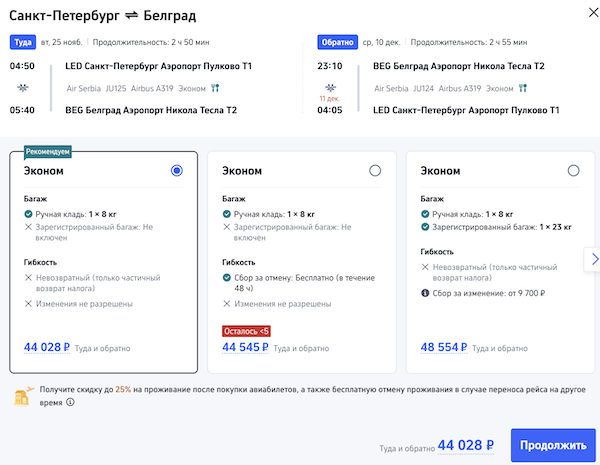
Task: Click the Продолжить button
Action: 553,445
